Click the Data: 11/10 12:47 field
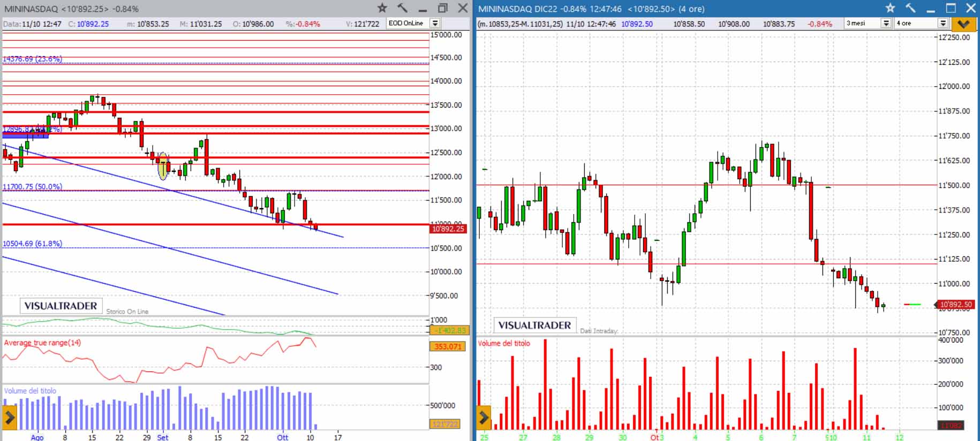980x441 pixels. pyautogui.click(x=32, y=24)
